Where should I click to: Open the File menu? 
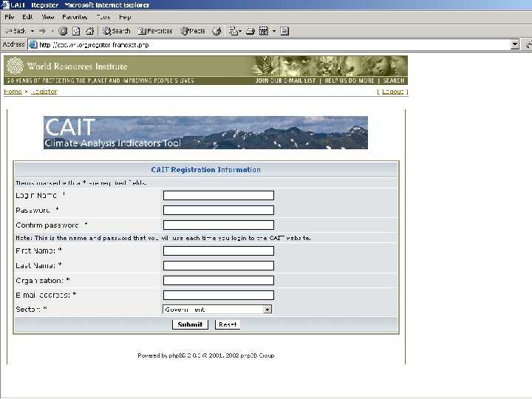click(9, 17)
